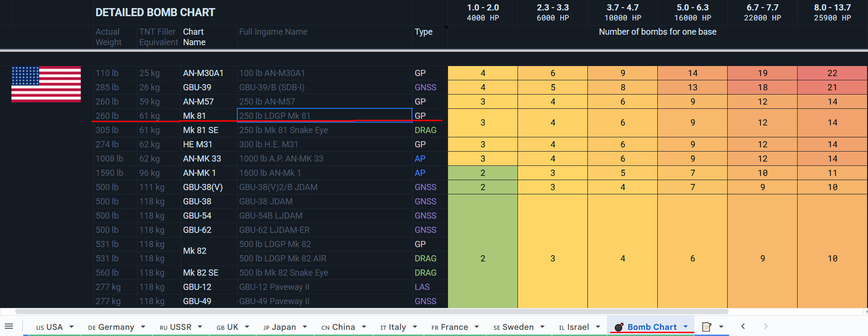868x336 pixels.
Task: Select the 'Chart Name' header cell
Action: (x=209, y=37)
